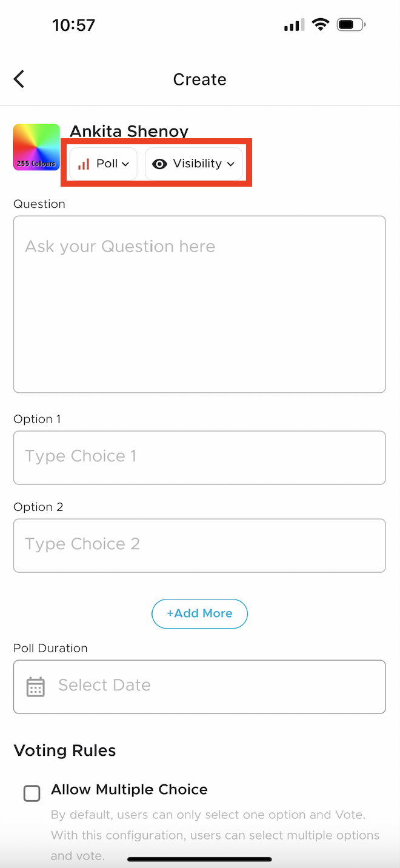Tap the Wi-Fi icon in the status bar
Screen dimensions: 400x868
(321, 24)
